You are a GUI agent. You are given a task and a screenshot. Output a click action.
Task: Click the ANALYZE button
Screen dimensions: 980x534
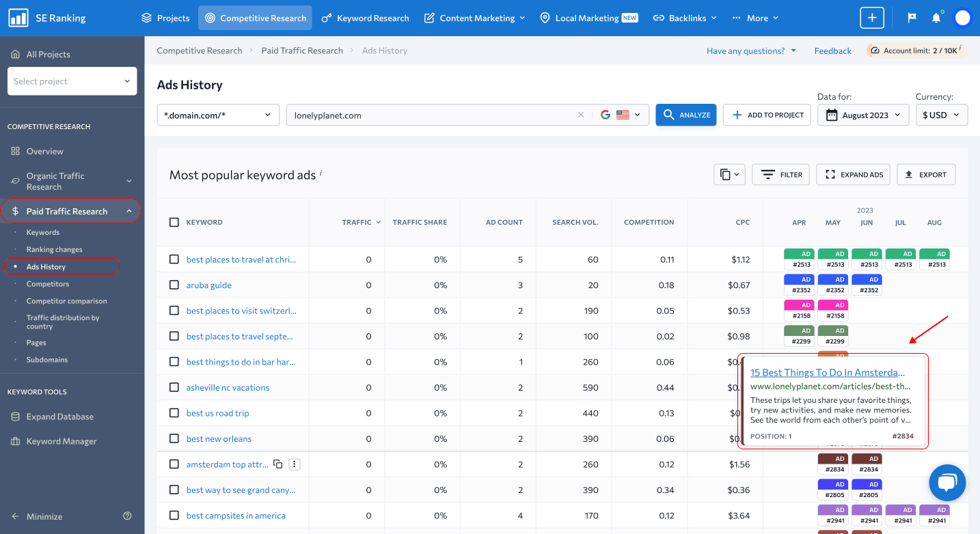(x=686, y=115)
